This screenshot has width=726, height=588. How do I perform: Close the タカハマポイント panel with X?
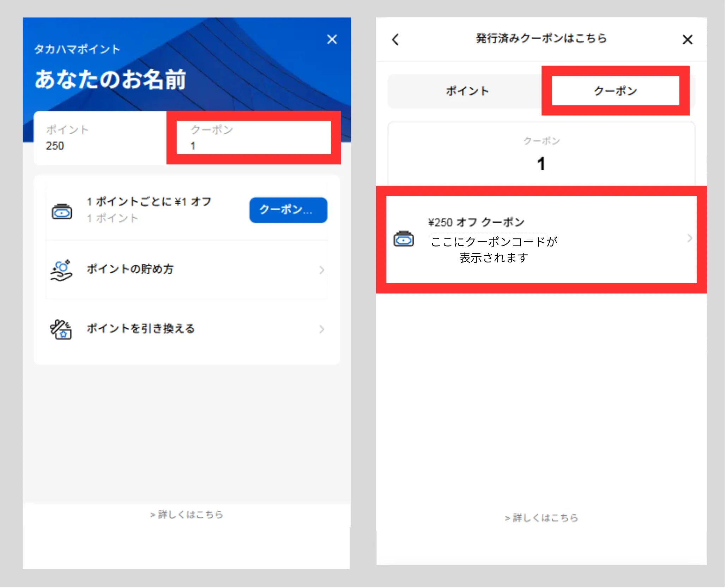pyautogui.click(x=332, y=39)
